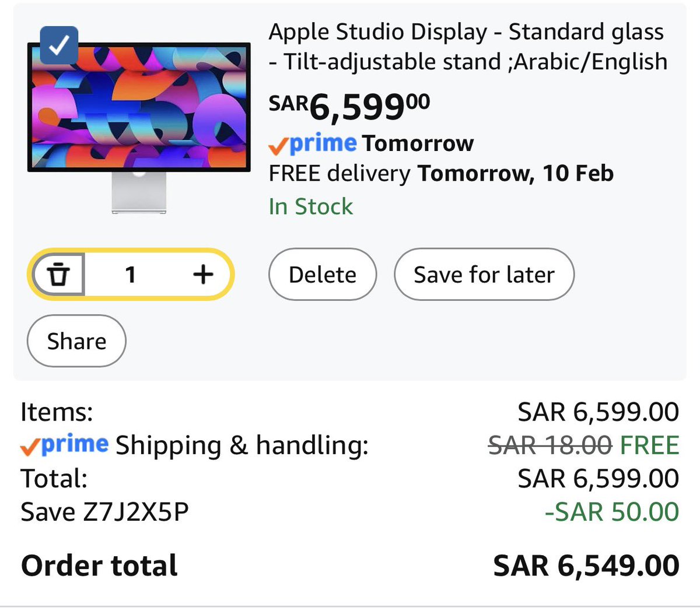Uncheck the Apple Studio Display item checkbox

(x=59, y=45)
